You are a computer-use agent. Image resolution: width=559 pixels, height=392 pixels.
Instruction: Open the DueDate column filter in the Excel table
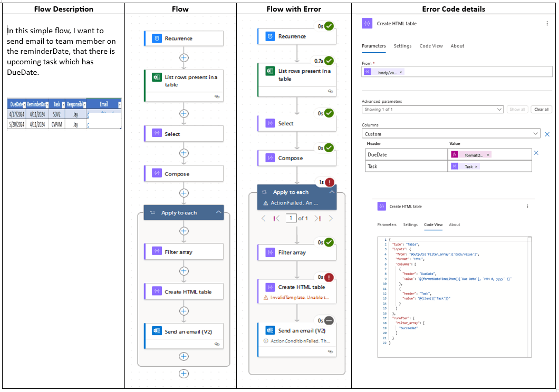24,105
